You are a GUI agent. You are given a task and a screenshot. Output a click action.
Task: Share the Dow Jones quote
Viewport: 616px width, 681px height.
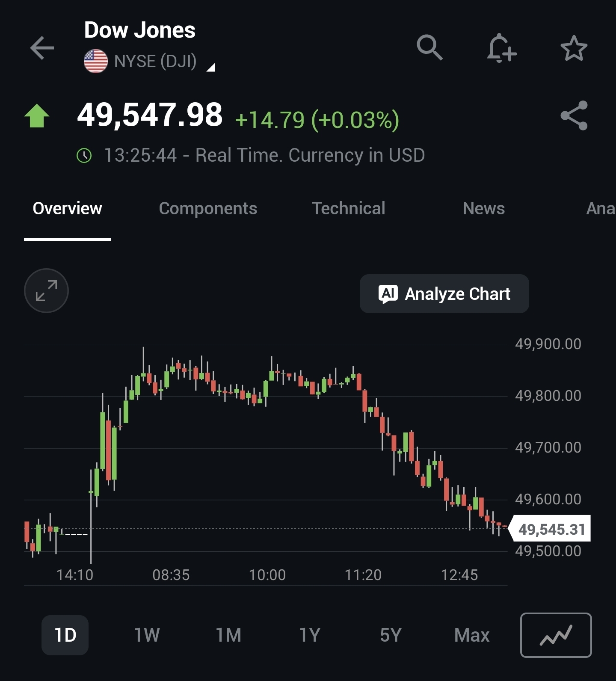tap(574, 115)
